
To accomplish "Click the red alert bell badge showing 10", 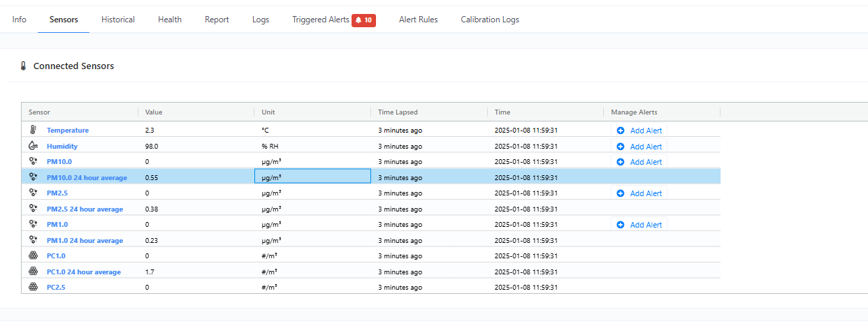I will click(x=363, y=20).
